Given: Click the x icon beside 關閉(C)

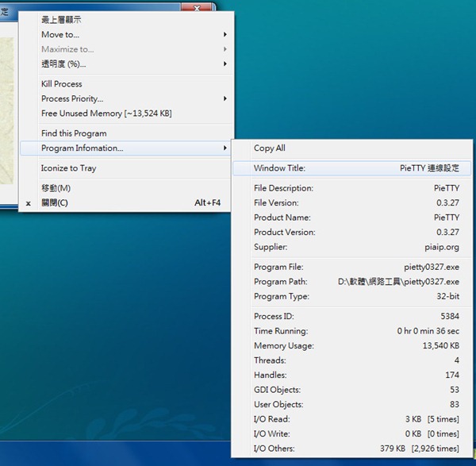Looking at the screenshot, I should click(29, 203).
